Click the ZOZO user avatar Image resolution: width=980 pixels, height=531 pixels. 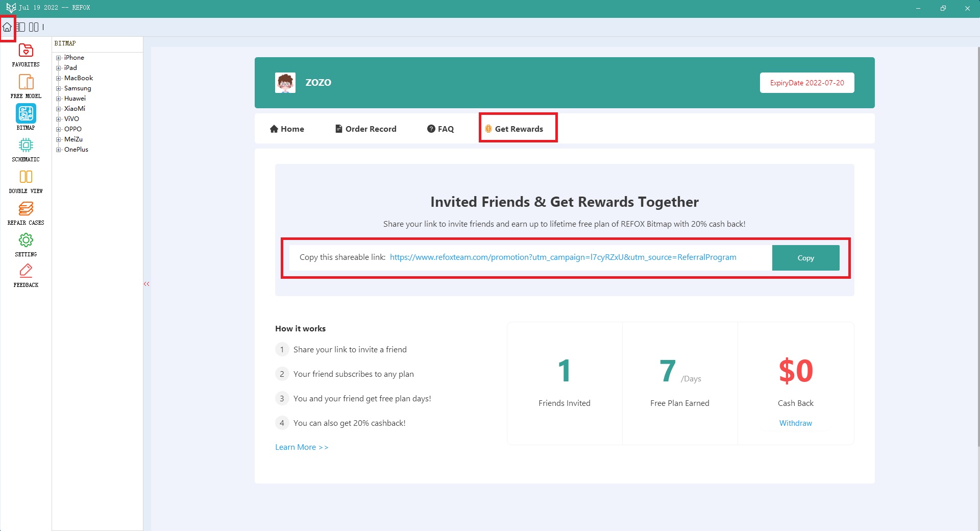coord(285,83)
